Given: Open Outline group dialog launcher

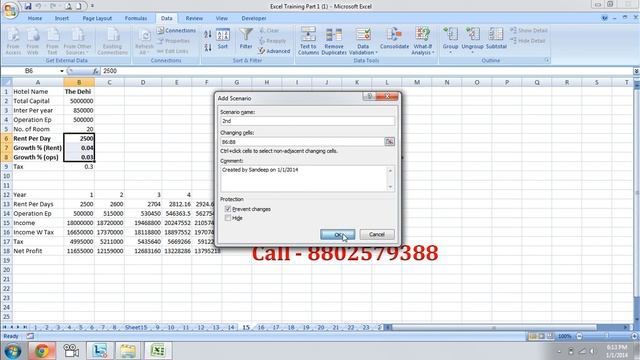Looking at the screenshot, I should pos(547,60).
